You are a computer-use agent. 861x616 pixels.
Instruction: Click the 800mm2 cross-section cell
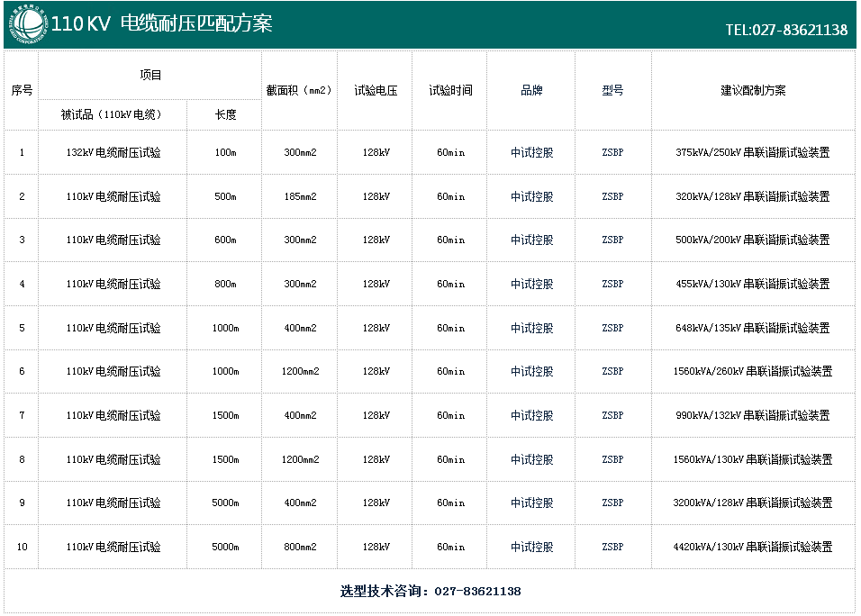click(x=300, y=547)
